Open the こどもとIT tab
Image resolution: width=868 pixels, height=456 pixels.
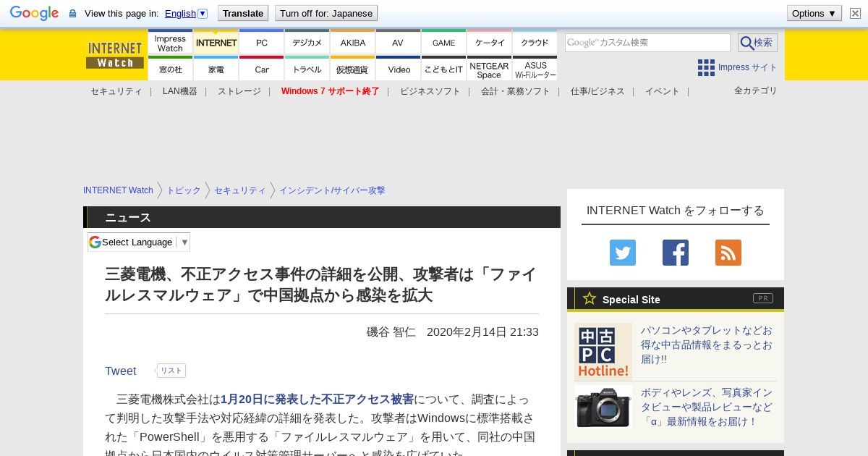tap(444, 69)
